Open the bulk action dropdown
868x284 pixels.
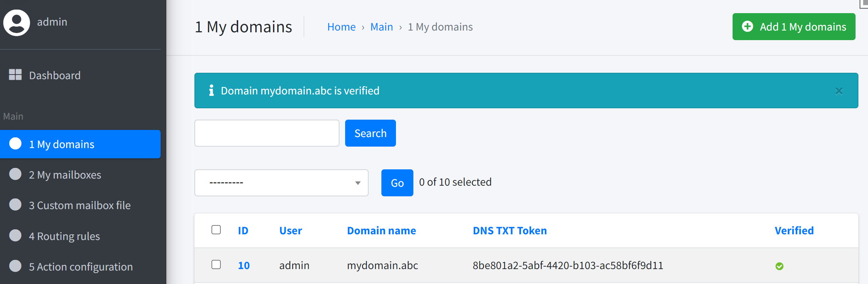point(281,183)
